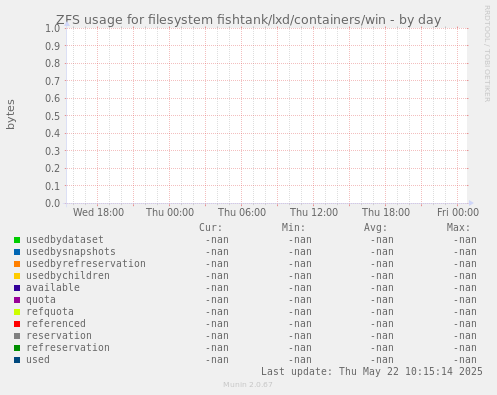The image size is (497, 395).
Task: Select the used legend label
Action: coord(38,360)
